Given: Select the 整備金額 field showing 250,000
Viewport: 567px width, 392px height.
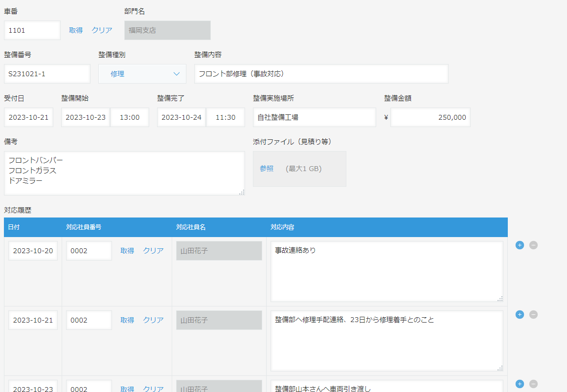Looking at the screenshot, I should (430, 117).
